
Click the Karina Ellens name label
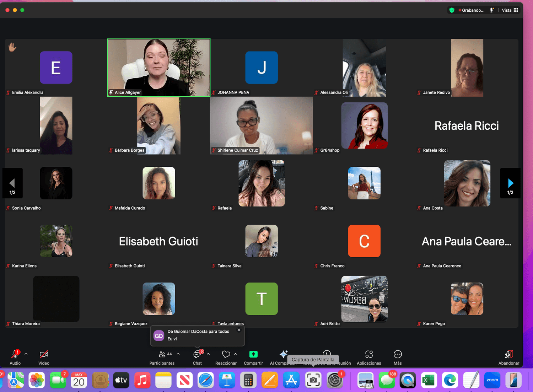pos(24,266)
